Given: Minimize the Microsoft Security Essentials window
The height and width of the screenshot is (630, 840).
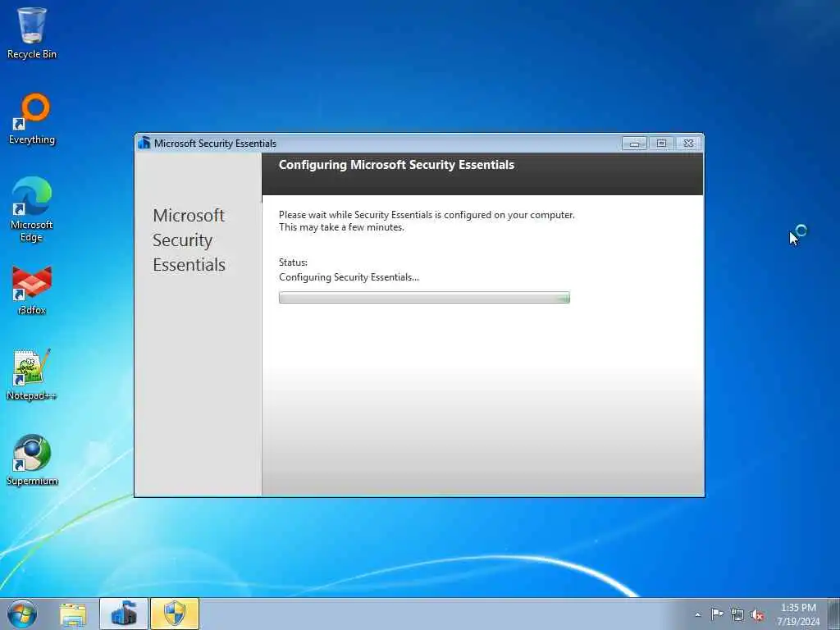Looking at the screenshot, I should pyautogui.click(x=634, y=144).
